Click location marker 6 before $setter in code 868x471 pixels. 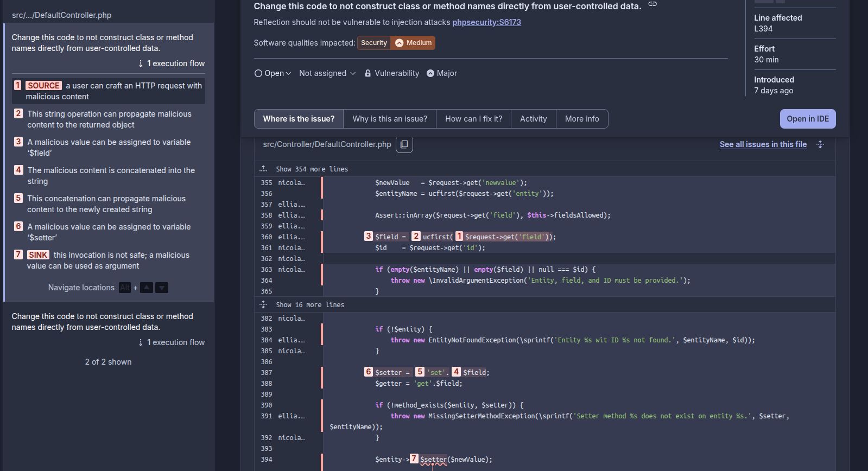click(x=369, y=372)
